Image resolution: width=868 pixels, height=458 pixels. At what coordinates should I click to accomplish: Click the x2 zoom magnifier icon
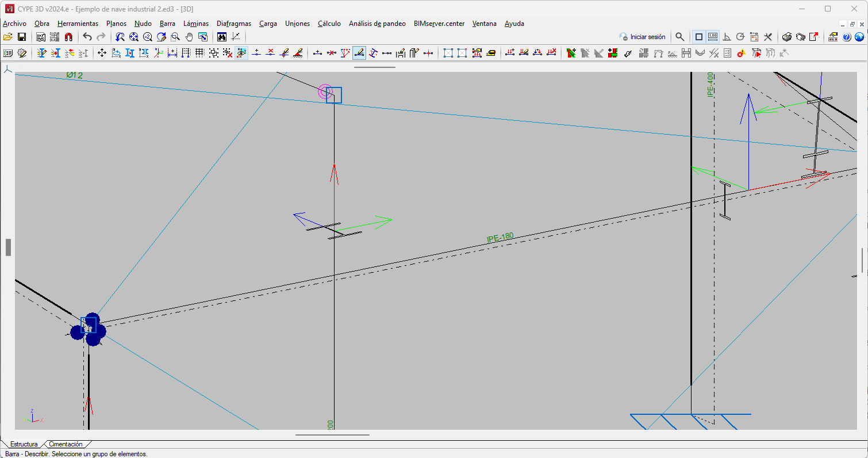(x=148, y=37)
